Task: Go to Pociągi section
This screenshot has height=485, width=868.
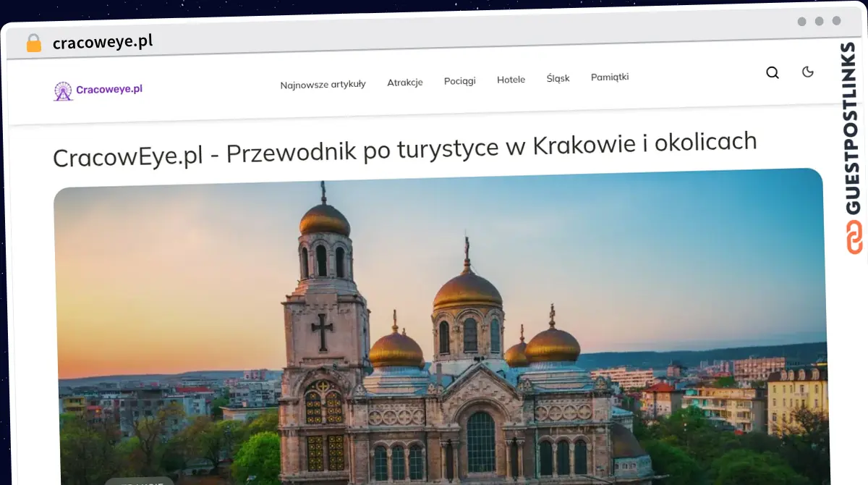Action: [x=460, y=80]
